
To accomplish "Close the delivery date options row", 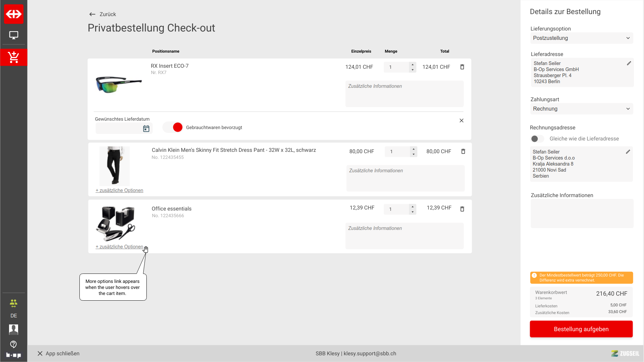I will (461, 121).
